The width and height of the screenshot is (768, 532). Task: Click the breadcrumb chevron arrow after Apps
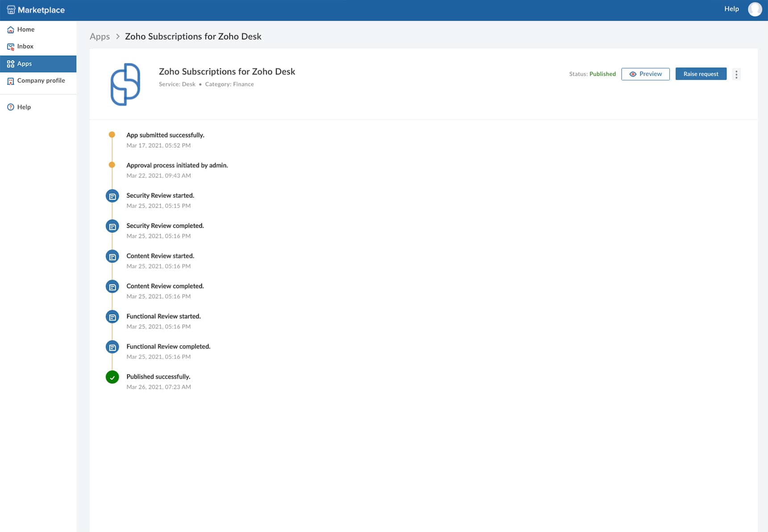pos(118,37)
